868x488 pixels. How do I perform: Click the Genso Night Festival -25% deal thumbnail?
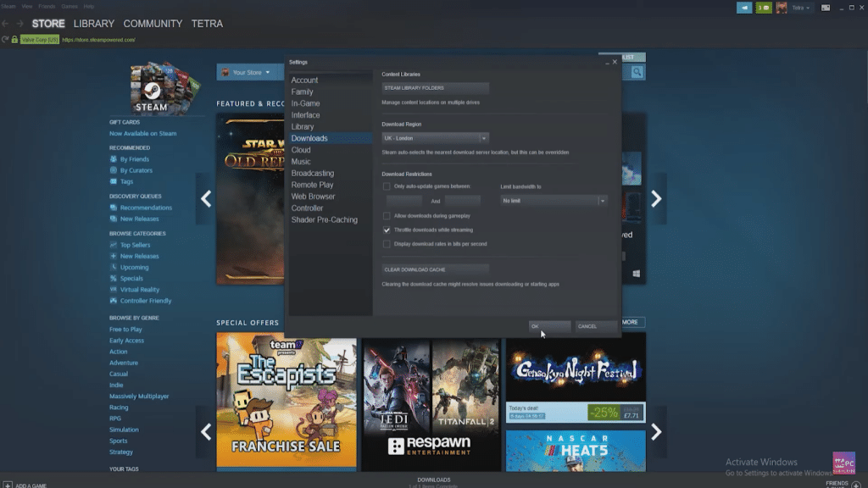tap(575, 378)
